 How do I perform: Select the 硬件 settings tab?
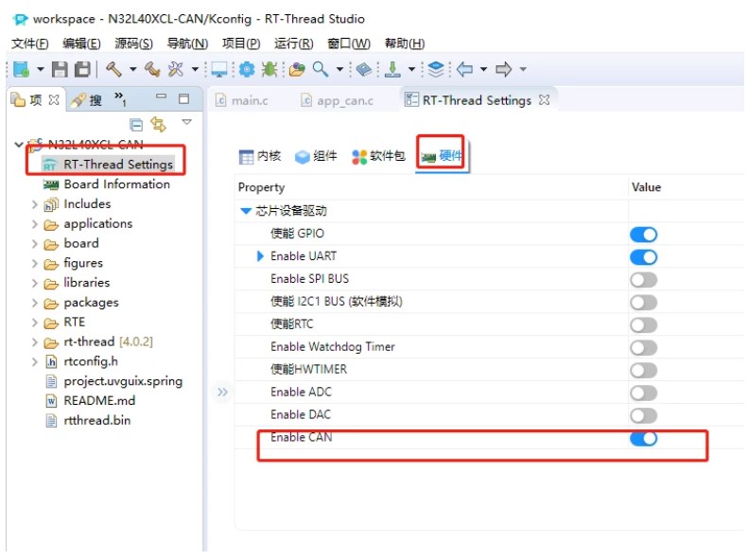442,156
